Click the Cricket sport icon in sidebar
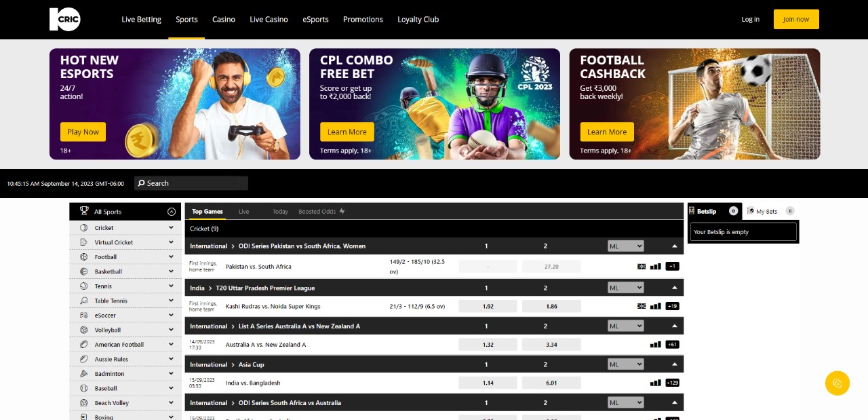The width and height of the screenshot is (868, 420). 83,228
